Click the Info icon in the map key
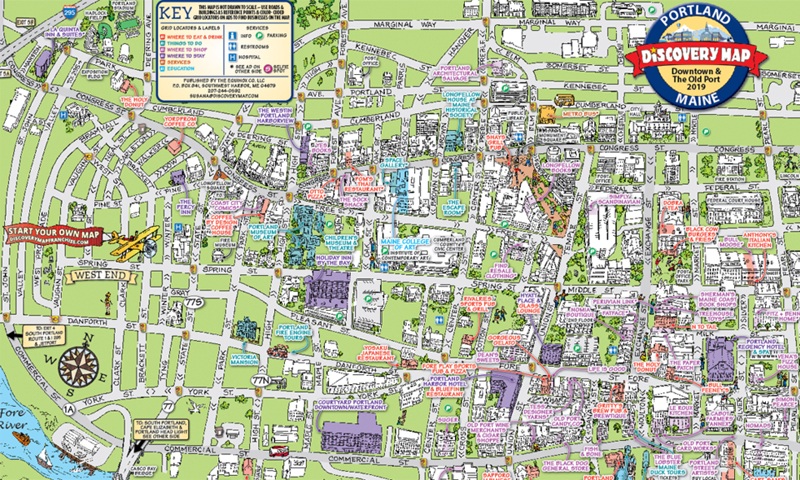The width and height of the screenshot is (800, 480). point(233,36)
